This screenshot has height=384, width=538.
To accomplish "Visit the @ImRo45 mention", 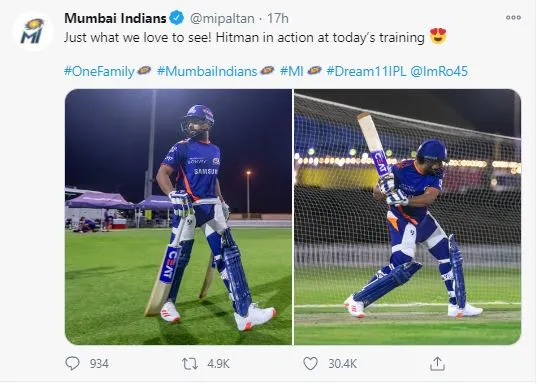I will click(439, 71).
